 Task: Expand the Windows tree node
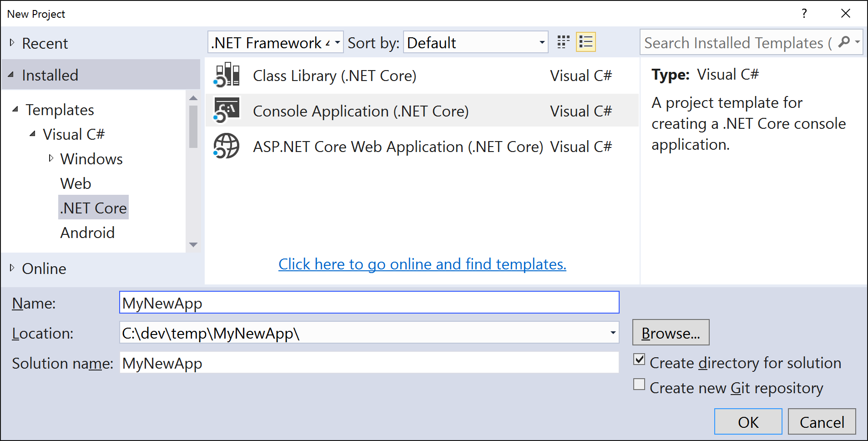pos(51,158)
